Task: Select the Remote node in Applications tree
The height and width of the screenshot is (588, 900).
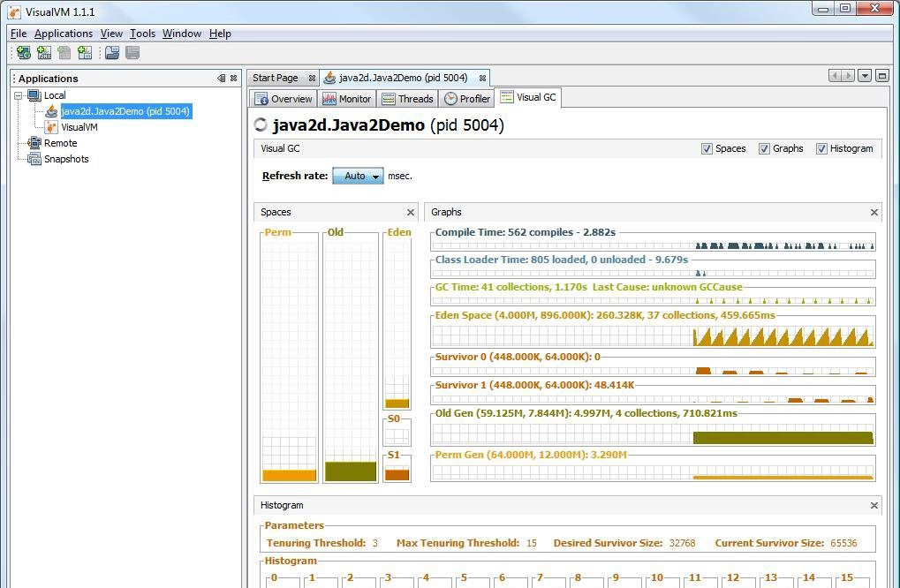Action: point(60,143)
